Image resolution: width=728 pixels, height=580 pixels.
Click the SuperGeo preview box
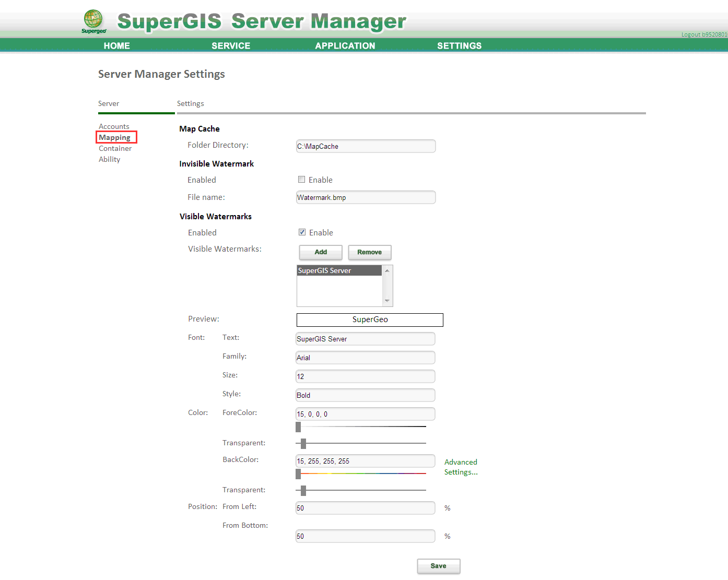[370, 319]
